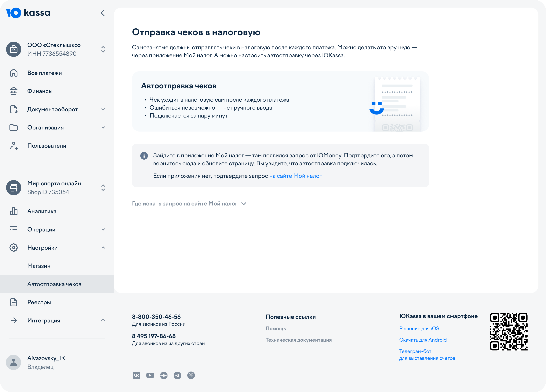Open Решение для iOS link
Screen dimensions: 546x392
tap(419, 328)
